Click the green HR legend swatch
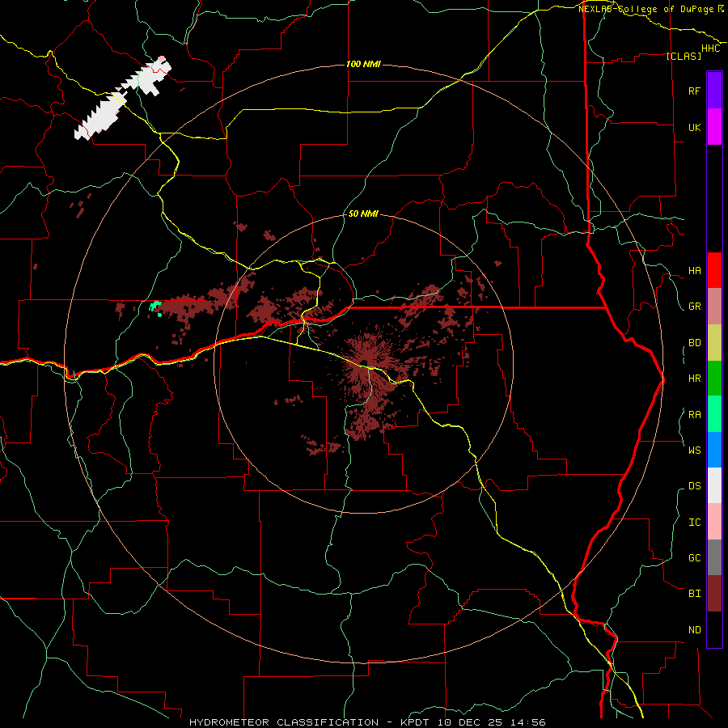728x728 pixels. pyautogui.click(x=714, y=378)
